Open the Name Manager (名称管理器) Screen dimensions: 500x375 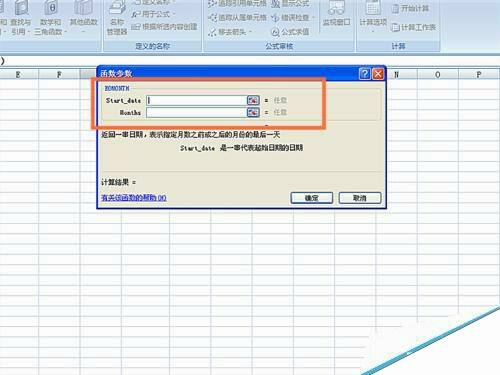pyautogui.click(x=117, y=18)
